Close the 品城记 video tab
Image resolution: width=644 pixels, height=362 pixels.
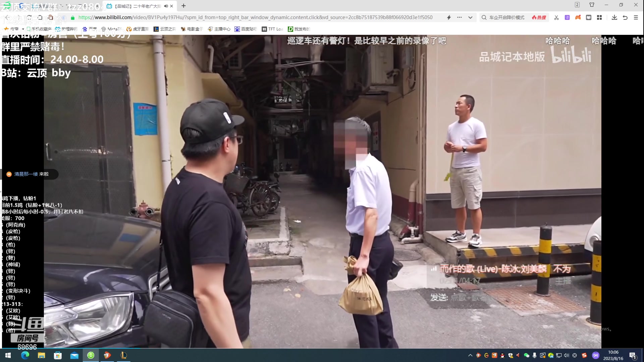tap(171, 6)
